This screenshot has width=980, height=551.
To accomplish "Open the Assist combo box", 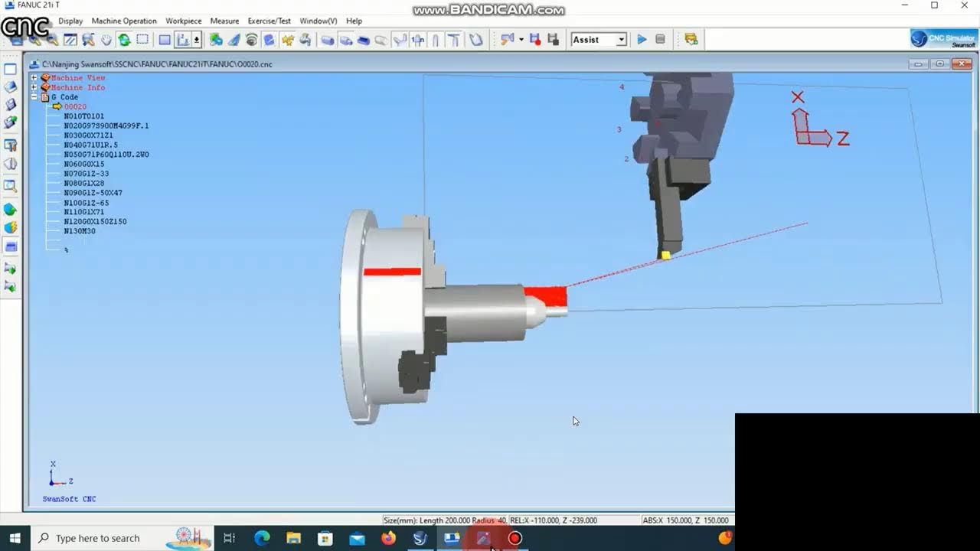I will [x=599, y=40].
